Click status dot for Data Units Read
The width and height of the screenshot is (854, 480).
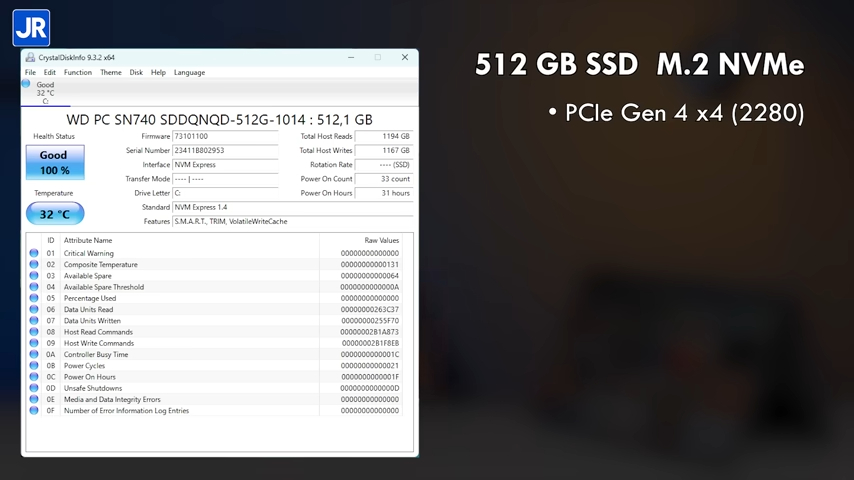pos(34,309)
